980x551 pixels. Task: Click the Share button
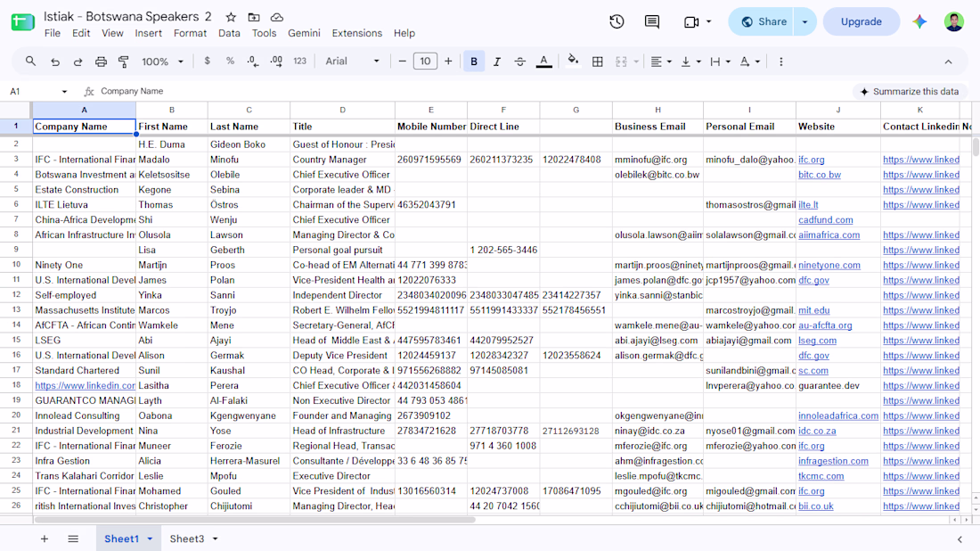[x=764, y=22]
